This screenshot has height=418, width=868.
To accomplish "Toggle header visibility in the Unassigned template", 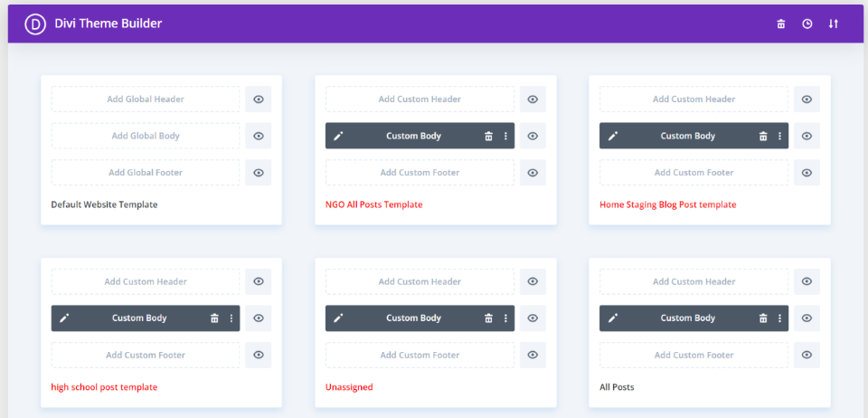I will [x=533, y=281].
